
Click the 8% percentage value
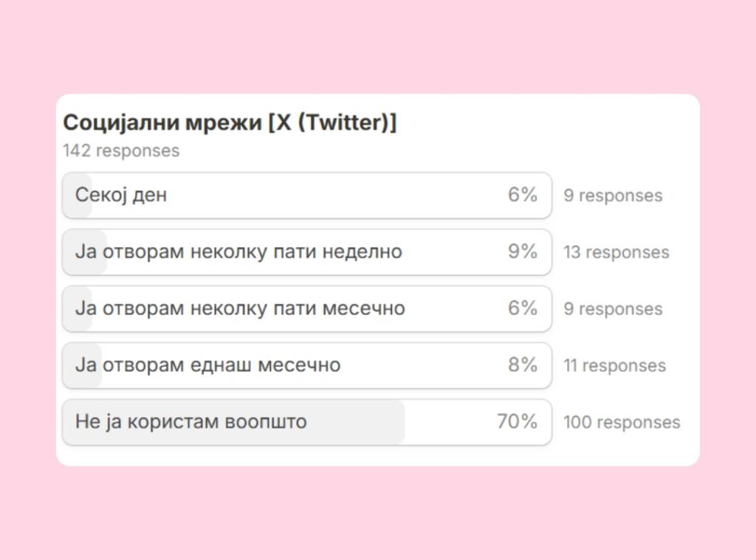522,365
